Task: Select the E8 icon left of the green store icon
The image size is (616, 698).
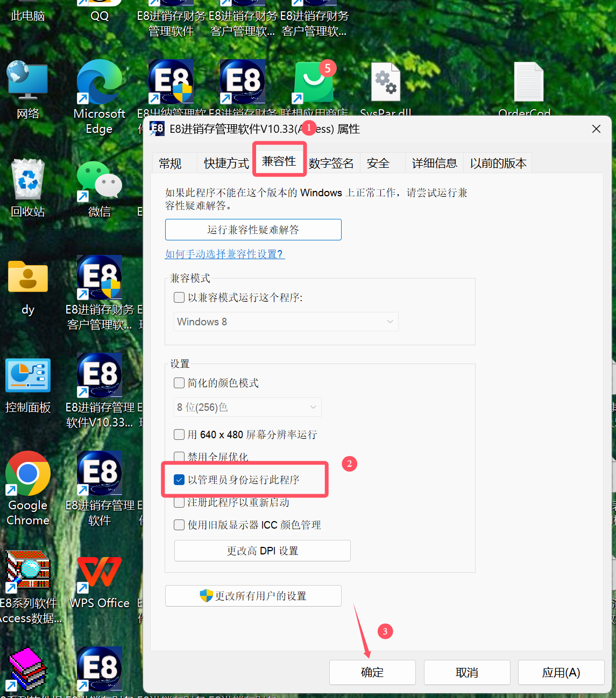Action: tap(243, 82)
